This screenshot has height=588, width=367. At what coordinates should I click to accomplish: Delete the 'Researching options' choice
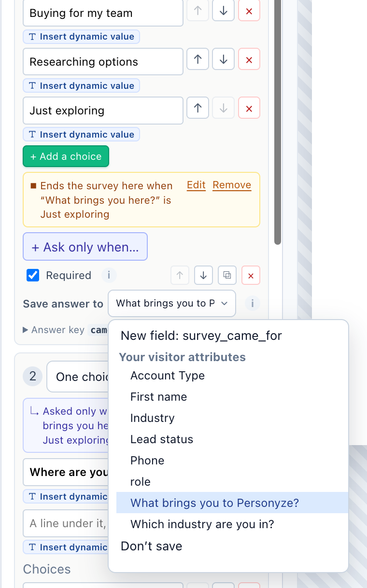click(249, 60)
